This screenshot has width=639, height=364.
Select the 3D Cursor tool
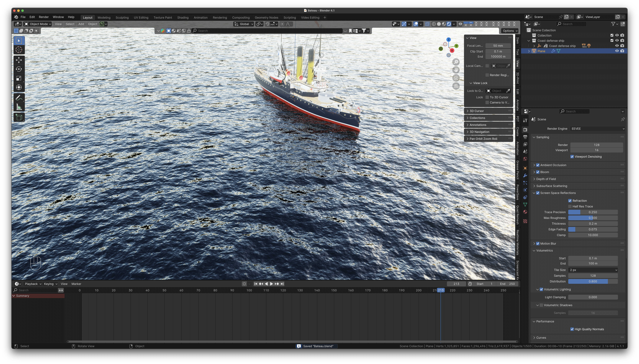coord(19,50)
